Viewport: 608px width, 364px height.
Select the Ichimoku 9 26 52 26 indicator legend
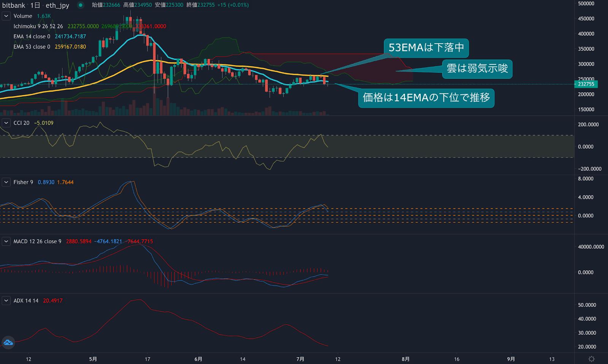click(38, 26)
